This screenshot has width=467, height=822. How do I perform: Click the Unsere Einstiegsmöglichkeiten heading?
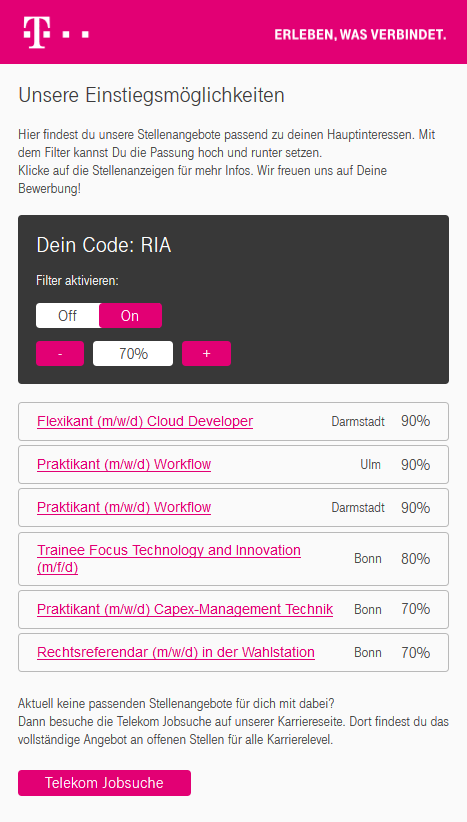[151, 95]
